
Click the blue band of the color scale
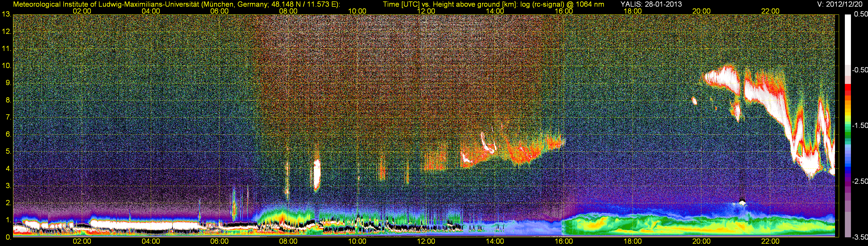point(847,165)
